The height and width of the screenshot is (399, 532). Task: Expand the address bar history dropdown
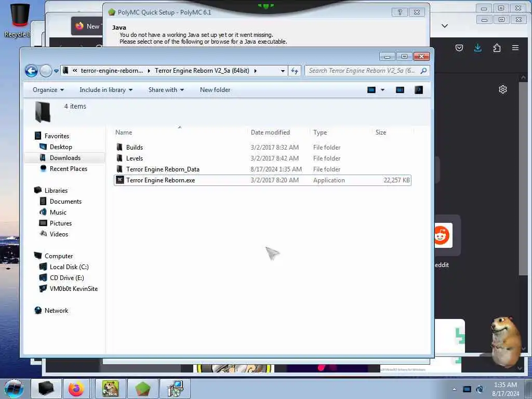point(283,71)
